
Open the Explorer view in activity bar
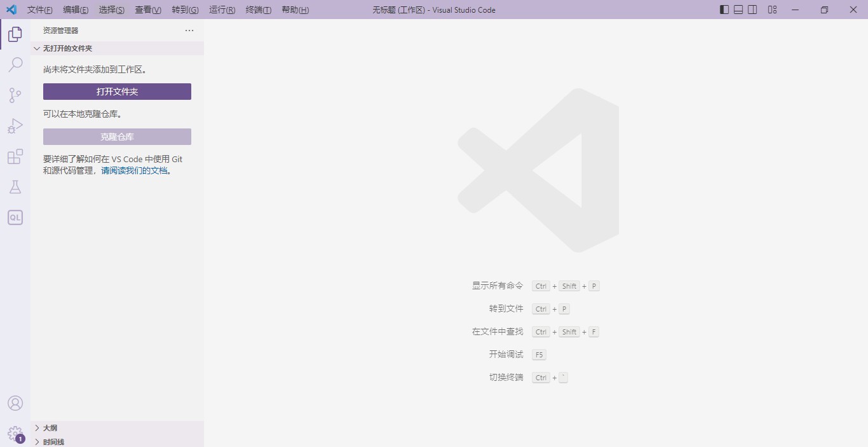click(x=15, y=34)
